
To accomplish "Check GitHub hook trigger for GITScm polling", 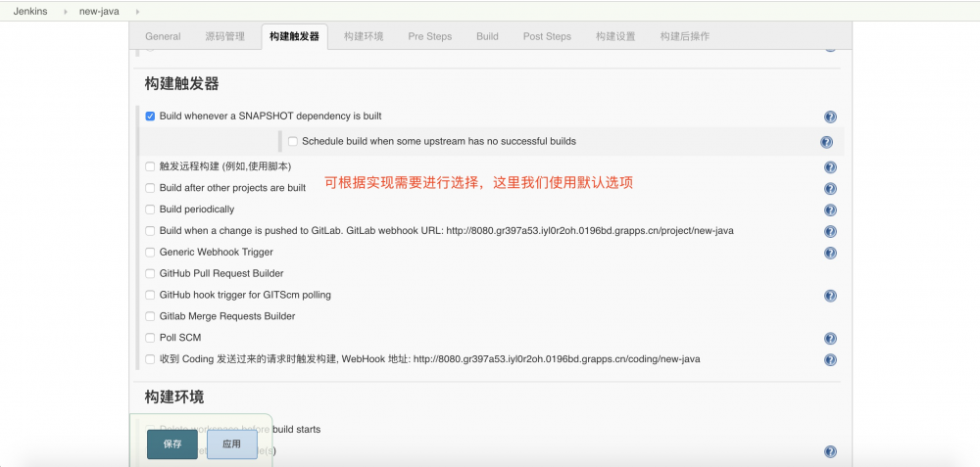I will 150,295.
